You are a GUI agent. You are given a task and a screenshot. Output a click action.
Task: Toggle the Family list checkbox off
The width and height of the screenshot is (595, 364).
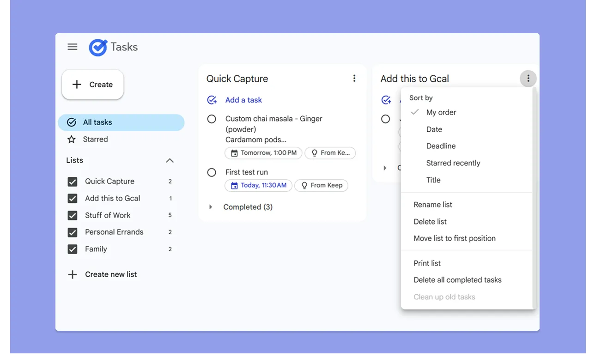[72, 249]
